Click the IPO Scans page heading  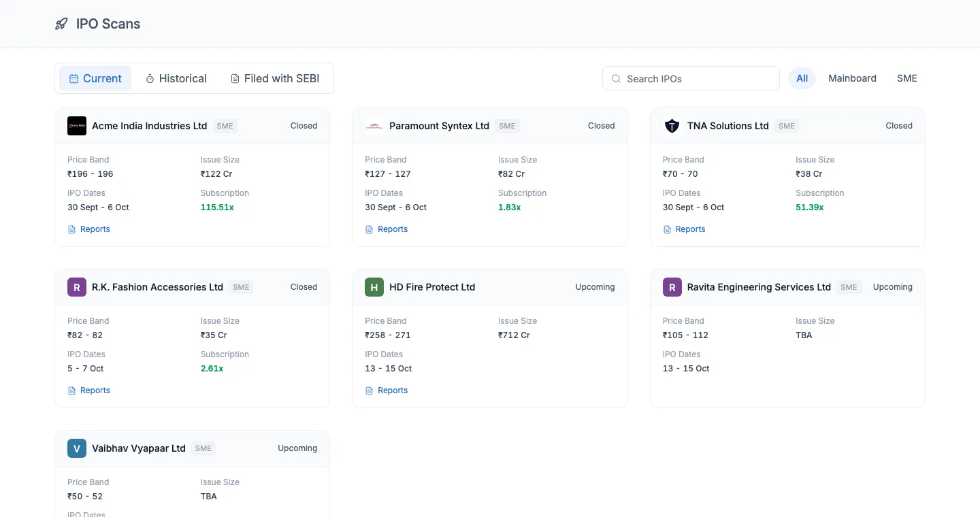[x=108, y=24]
